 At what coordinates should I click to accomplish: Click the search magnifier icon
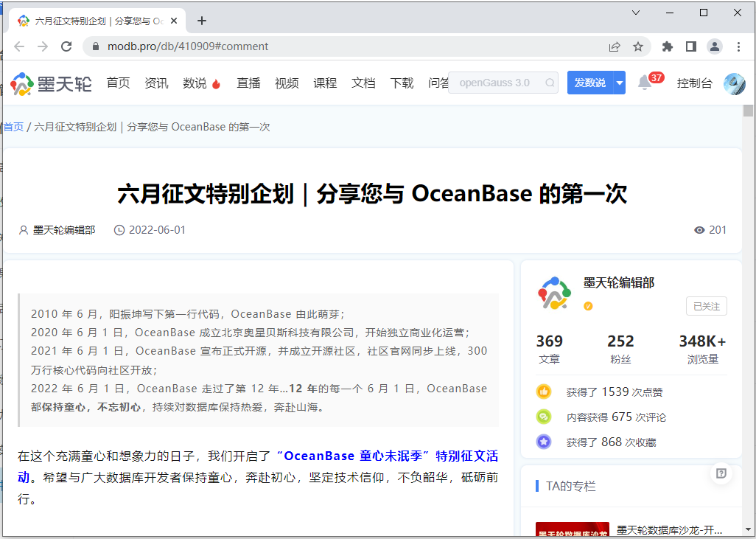[x=550, y=83]
